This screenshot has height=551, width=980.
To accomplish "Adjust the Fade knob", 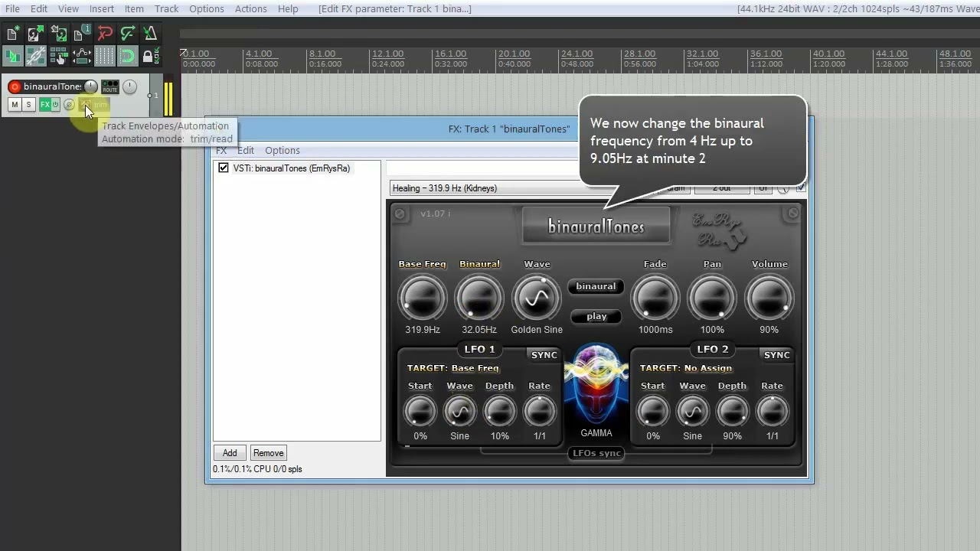I will pos(655,297).
